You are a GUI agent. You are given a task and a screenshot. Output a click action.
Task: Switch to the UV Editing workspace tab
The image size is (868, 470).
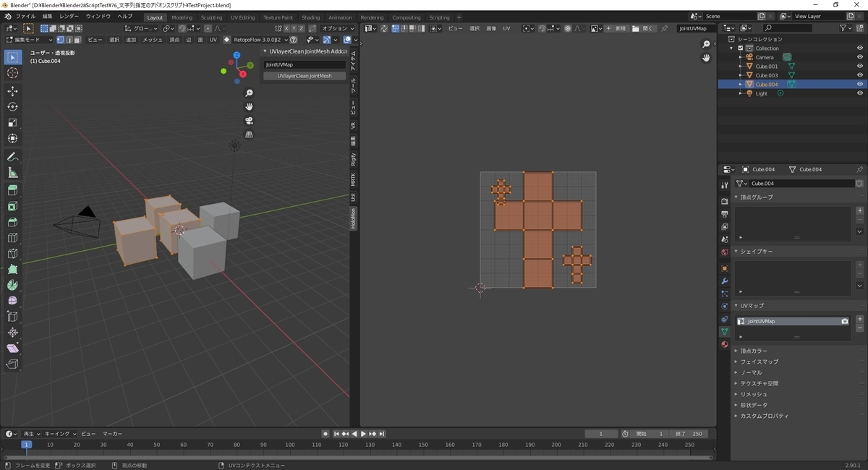click(242, 17)
